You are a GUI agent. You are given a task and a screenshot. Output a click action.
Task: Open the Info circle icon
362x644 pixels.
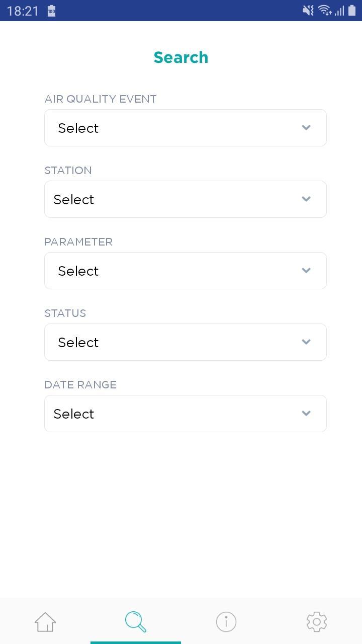coord(226,622)
